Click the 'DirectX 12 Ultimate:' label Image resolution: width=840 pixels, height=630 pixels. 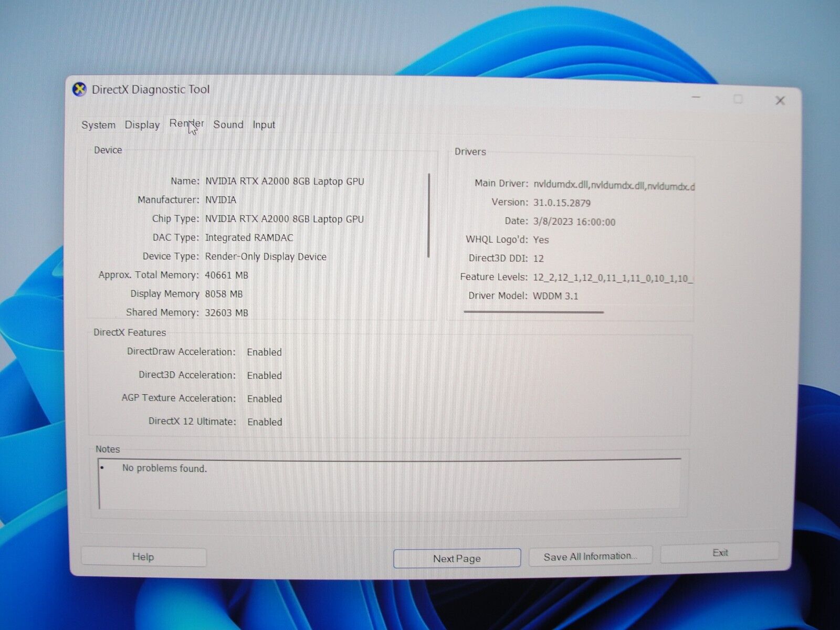tap(192, 422)
